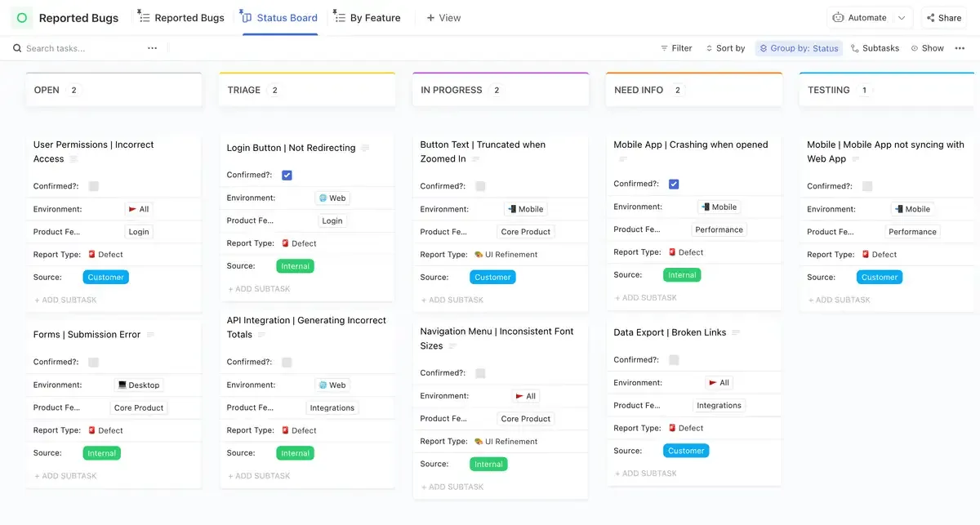Check Confirmed on User Permissions card
Viewport: 980px width, 525px height.
coord(93,186)
